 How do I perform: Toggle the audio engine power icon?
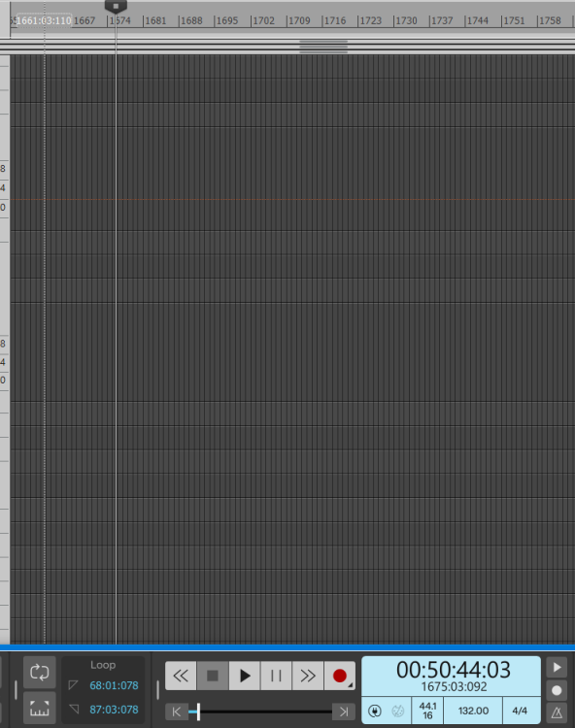point(375,711)
